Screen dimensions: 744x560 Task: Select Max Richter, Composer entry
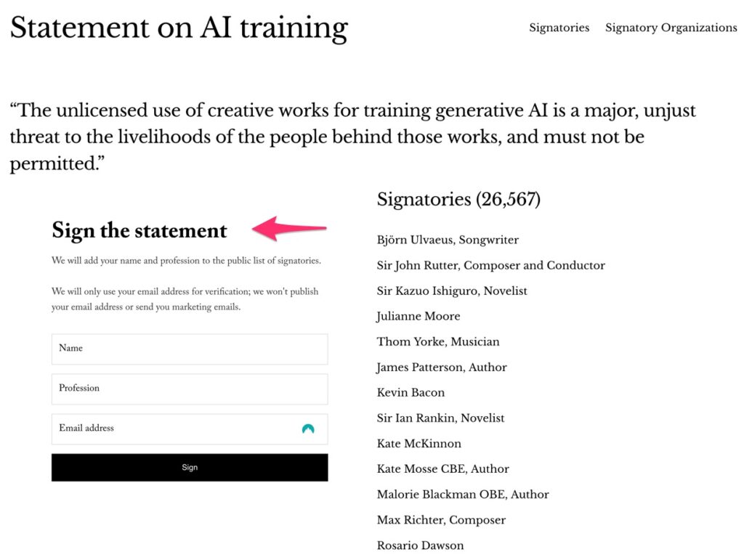(441, 520)
